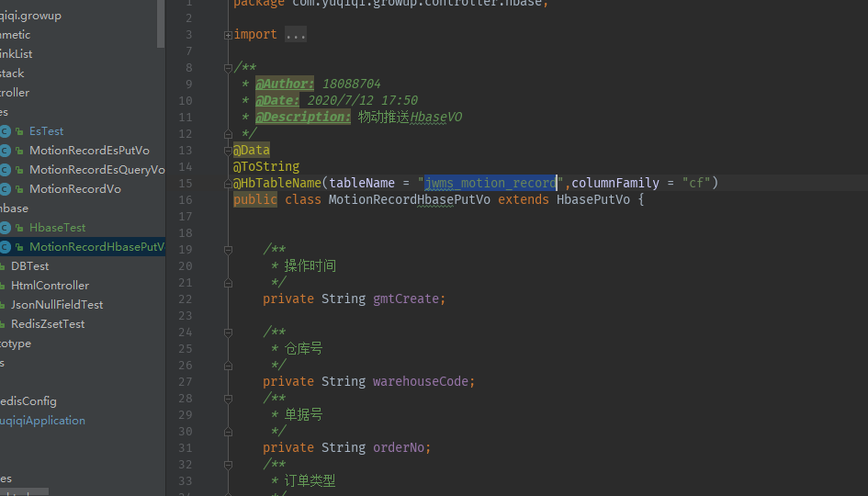This screenshot has width=868, height=496.
Task: Click the MotionRecordHbasePutVo file icon
Action: point(6,247)
